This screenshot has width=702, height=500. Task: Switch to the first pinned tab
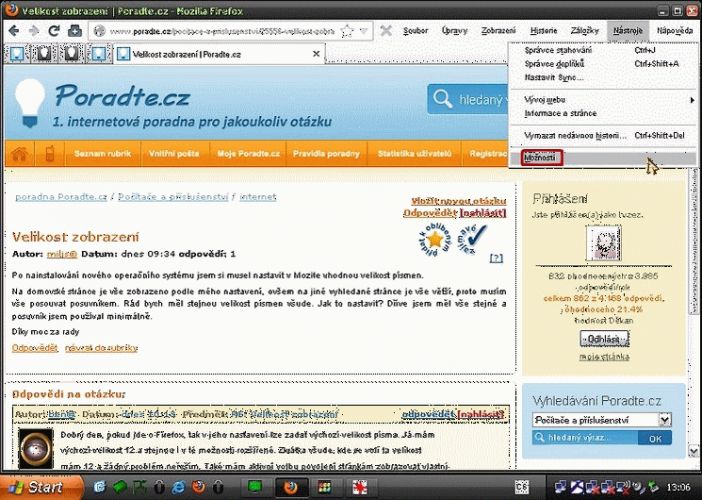[x=17, y=54]
